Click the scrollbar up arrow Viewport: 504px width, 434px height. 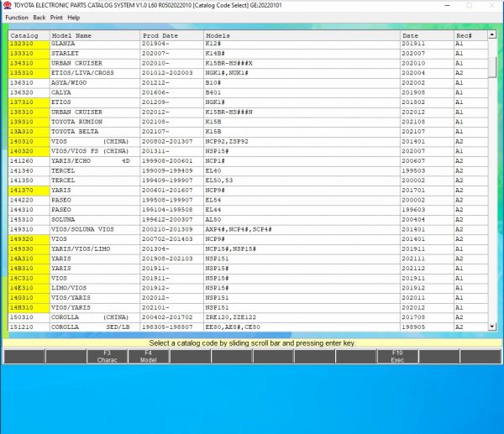(x=492, y=34)
